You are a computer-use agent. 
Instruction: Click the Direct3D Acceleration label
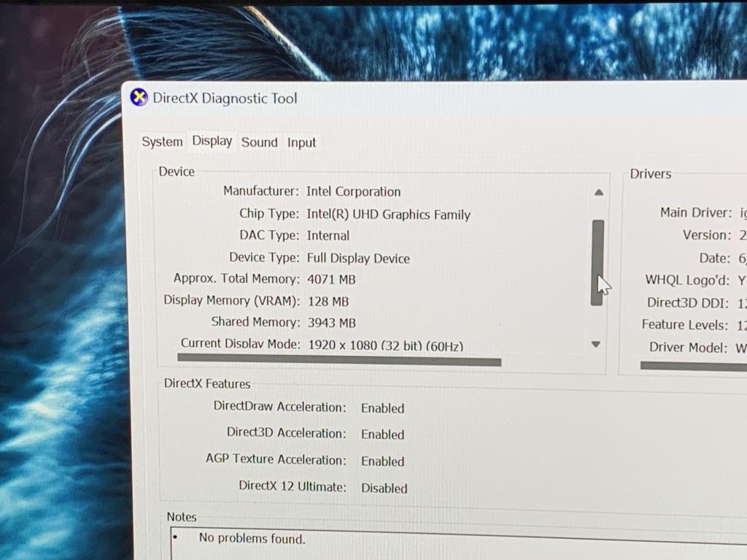pos(287,433)
